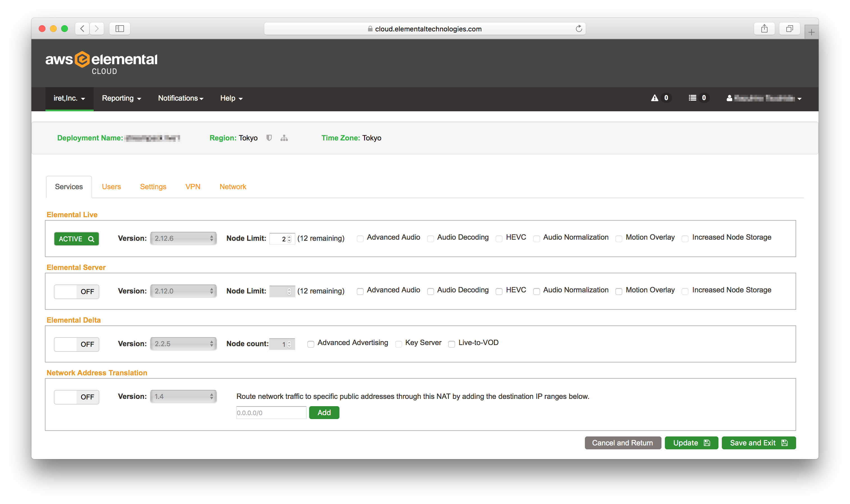Screen dimensions: 850x504
Task: Click the user account icon in the navbar
Action: coord(729,98)
